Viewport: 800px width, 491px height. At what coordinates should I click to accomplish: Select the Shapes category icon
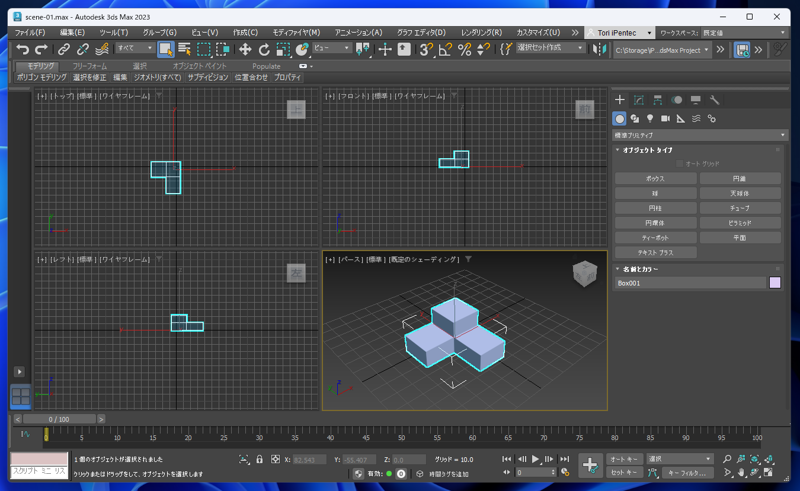[635, 119]
